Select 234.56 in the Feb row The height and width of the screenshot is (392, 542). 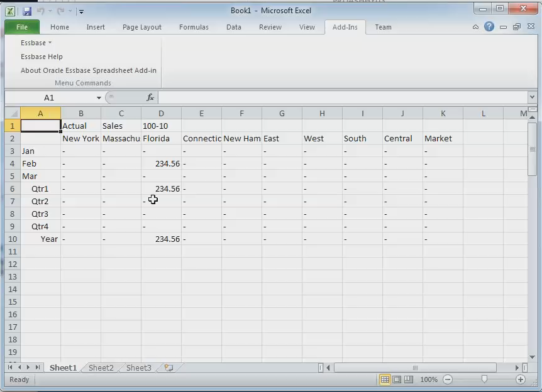(x=161, y=164)
